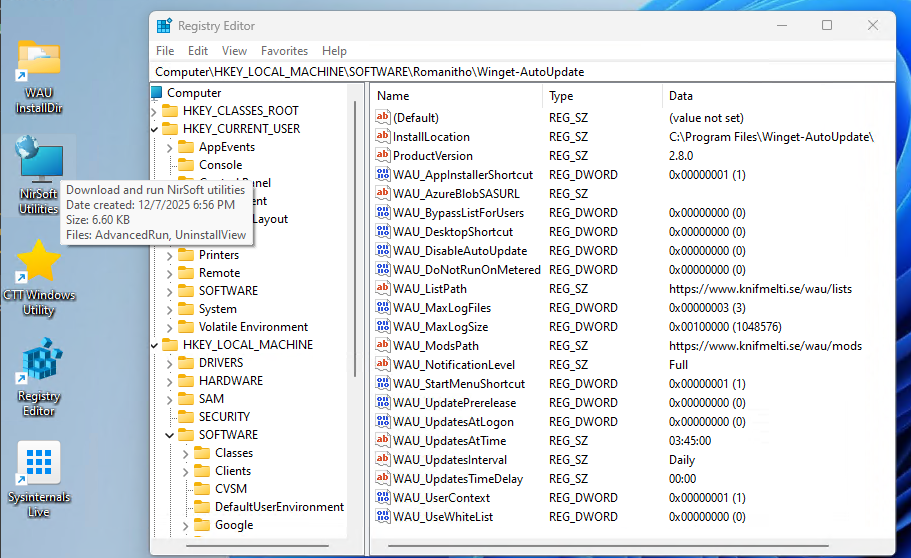Open the Favorites menu
Image resolution: width=911 pixels, height=558 pixels.
[x=284, y=51]
